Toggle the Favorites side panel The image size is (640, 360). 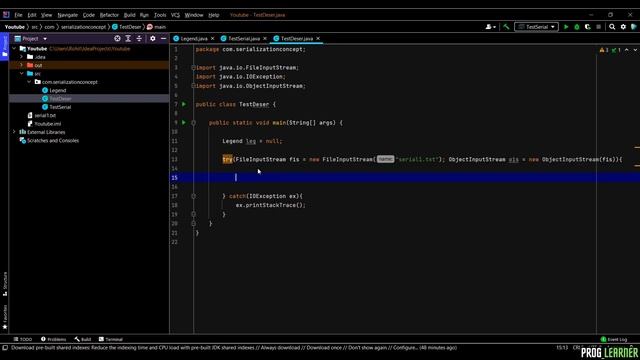(5, 317)
